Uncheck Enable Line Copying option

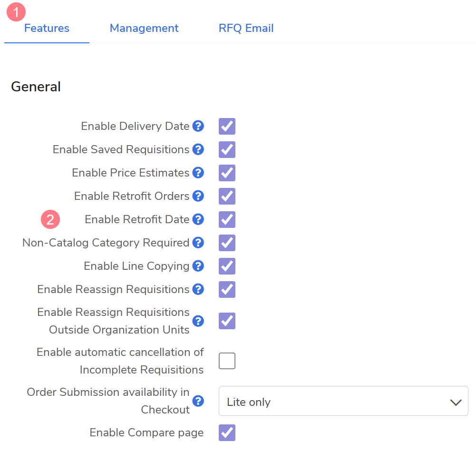click(227, 266)
